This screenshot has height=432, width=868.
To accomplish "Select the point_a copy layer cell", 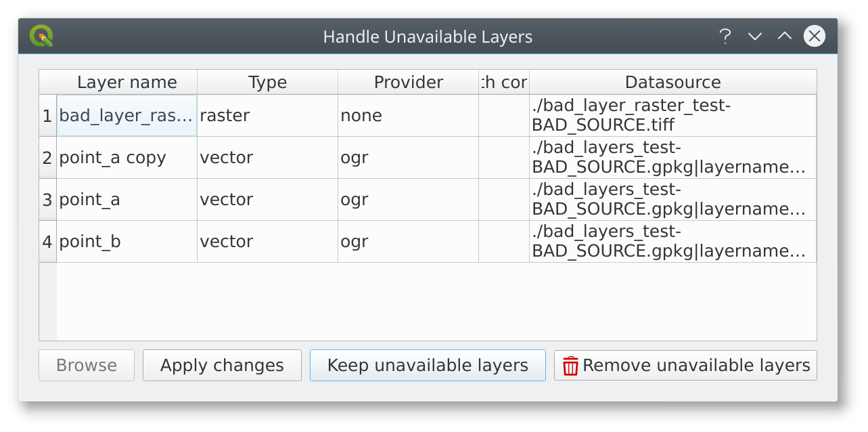I will [x=127, y=158].
